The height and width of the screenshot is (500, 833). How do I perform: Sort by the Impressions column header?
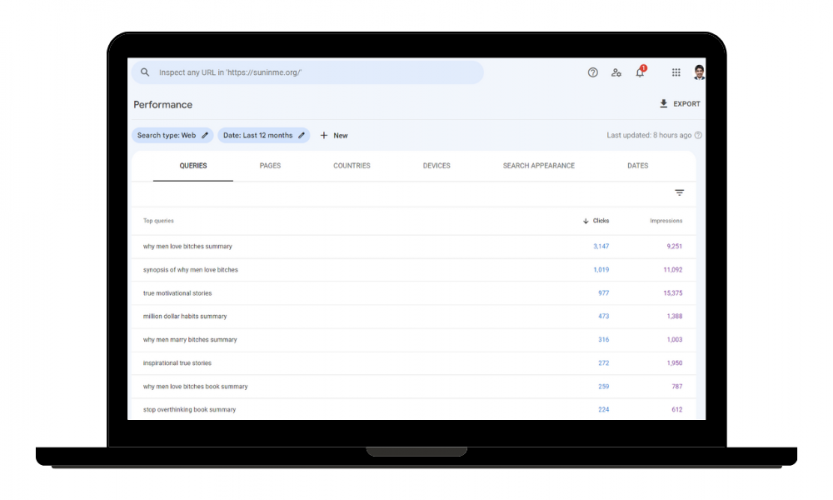666,221
